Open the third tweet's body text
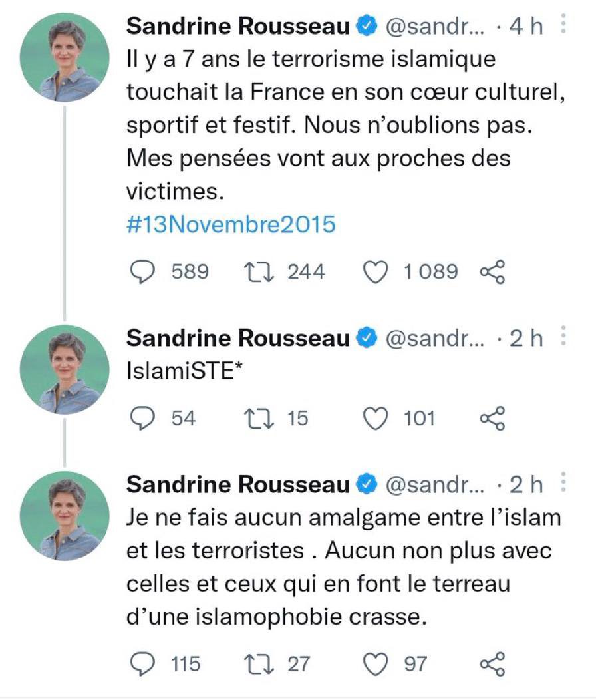The height and width of the screenshot is (700, 596). pyautogui.click(x=343, y=567)
